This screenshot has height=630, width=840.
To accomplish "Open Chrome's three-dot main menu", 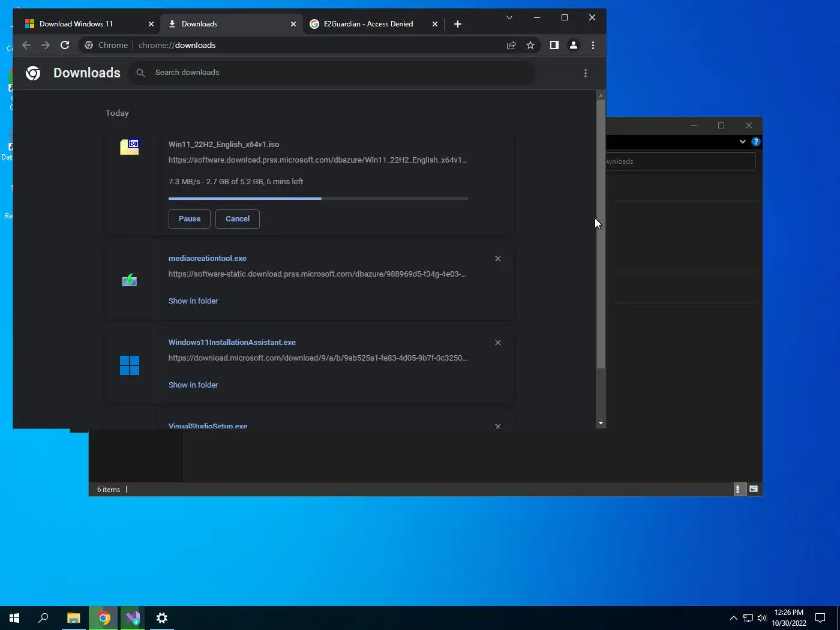I will point(593,45).
